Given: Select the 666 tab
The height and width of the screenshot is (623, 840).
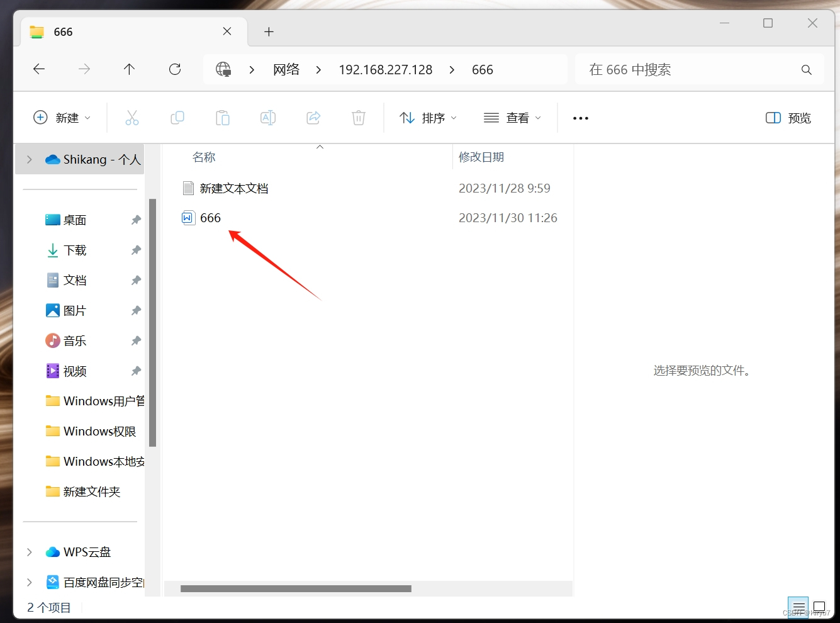Looking at the screenshot, I should (x=135, y=31).
